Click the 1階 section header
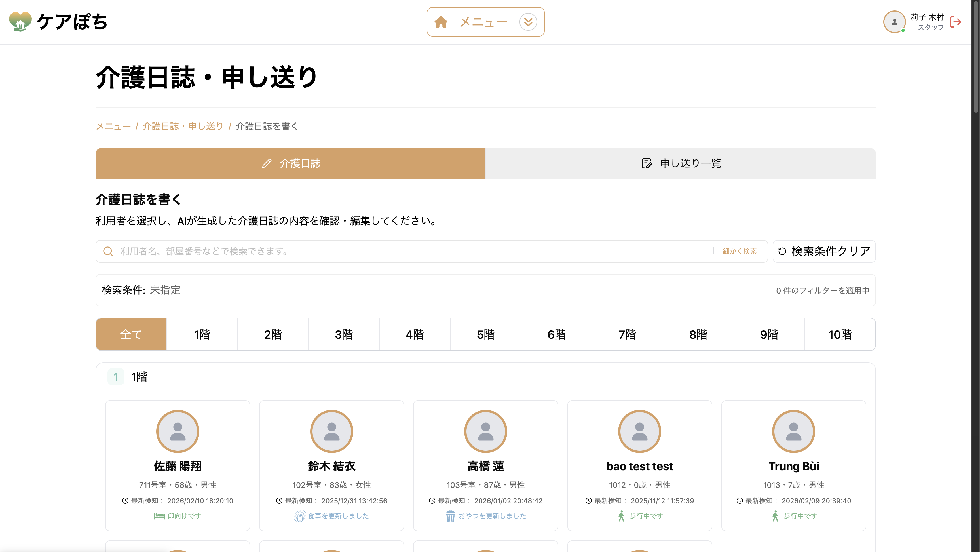This screenshot has width=980, height=552. pos(486,377)
